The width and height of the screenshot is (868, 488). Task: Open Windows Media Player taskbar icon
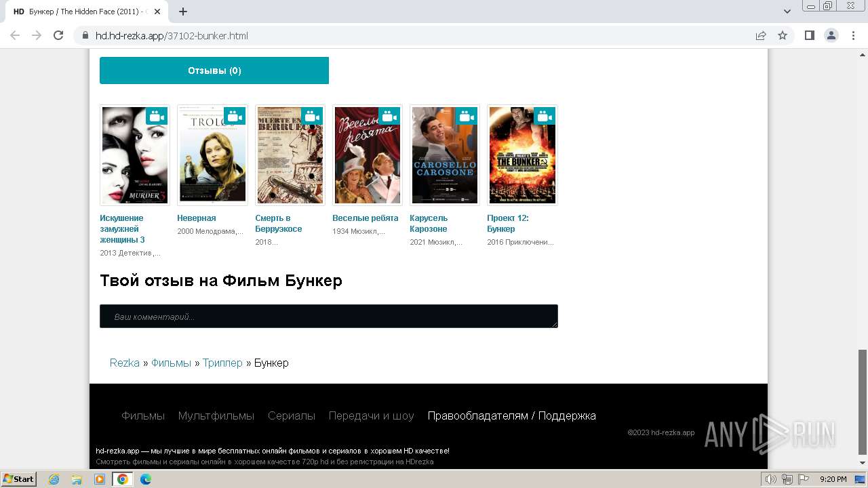100,479
